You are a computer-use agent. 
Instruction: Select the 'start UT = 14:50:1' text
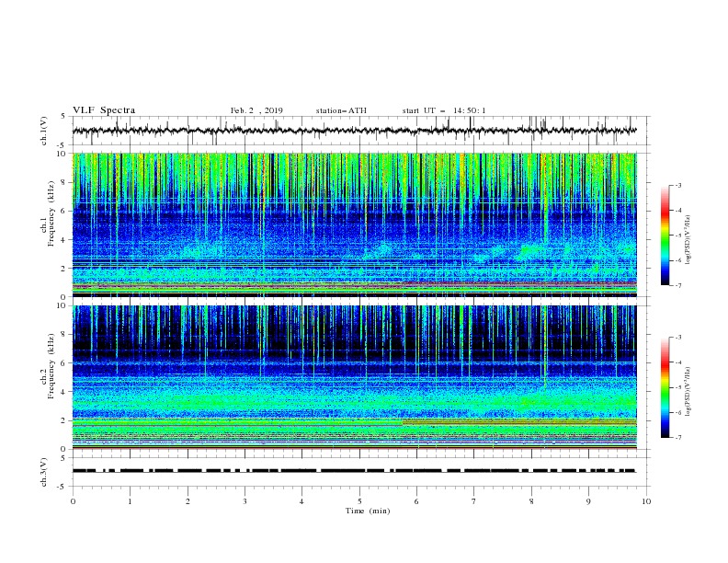coord(444,110)
